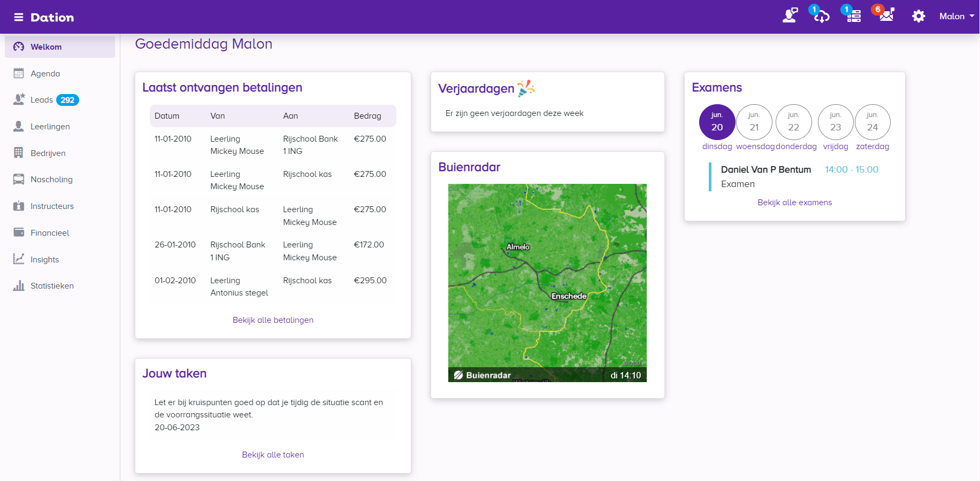This screenshot has height=481, width=980.
Task: Expand the Malon user dropdown
Action: click(x=956, y=16)
